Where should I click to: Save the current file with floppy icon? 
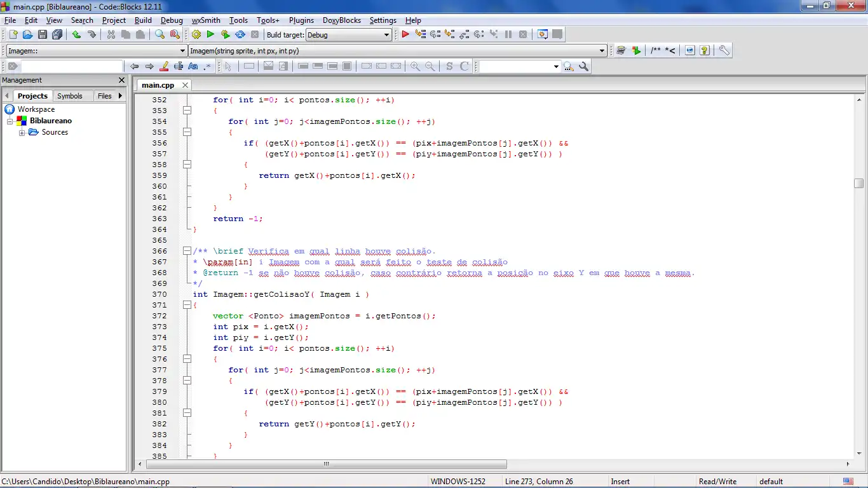tap(43, 34)
